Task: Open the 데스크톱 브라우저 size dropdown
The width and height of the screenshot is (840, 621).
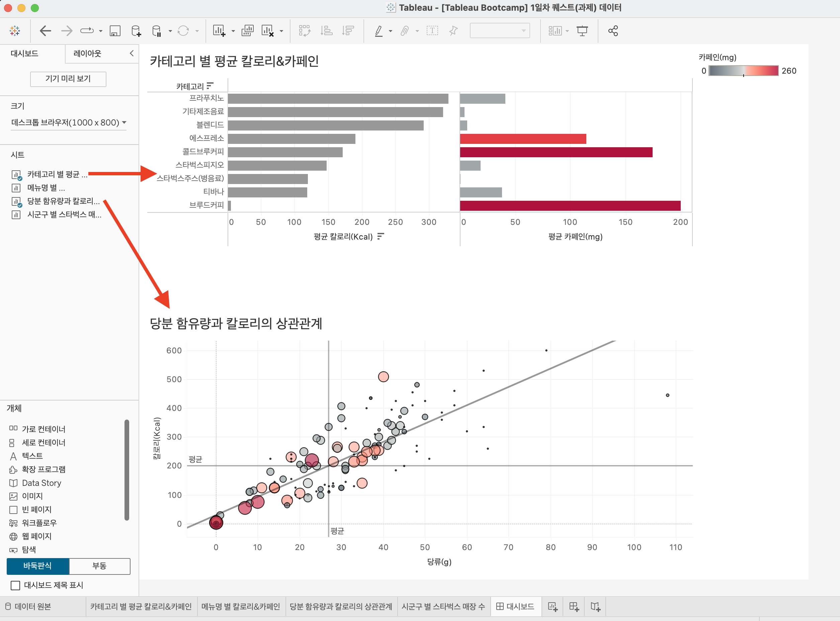Action: (68, 122)
